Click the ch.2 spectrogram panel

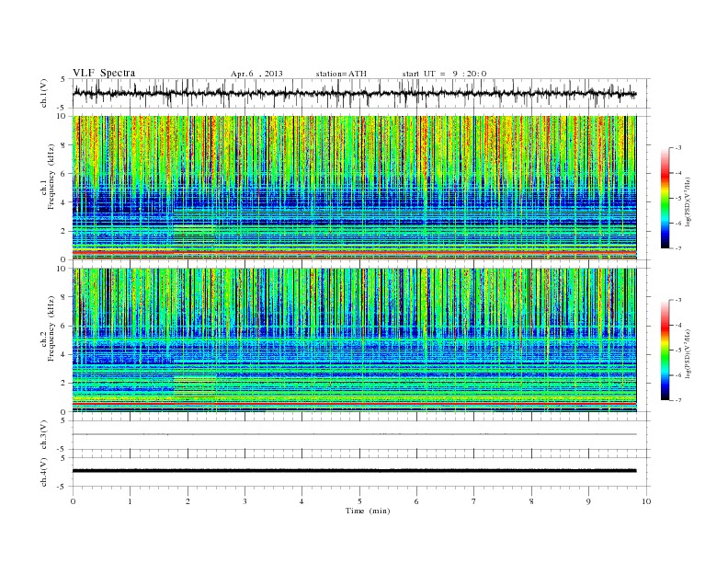click(x=354, y=340)
